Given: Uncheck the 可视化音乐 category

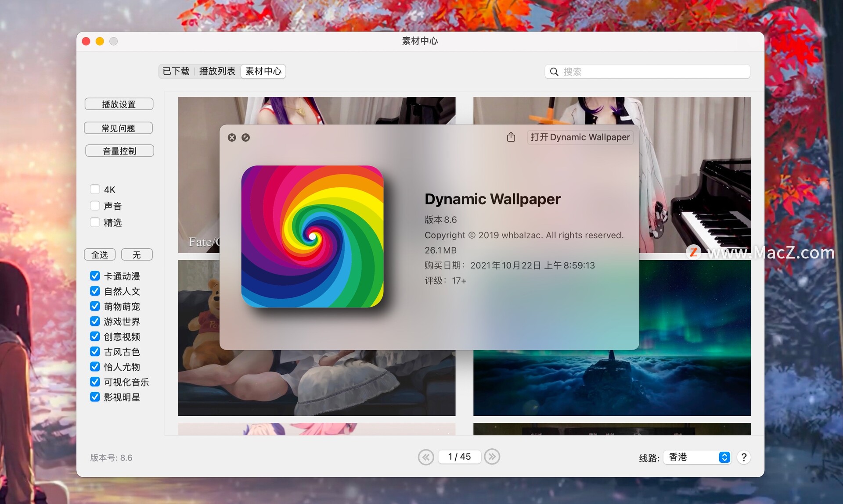Looking at the screenshot, I should [95, 382].
